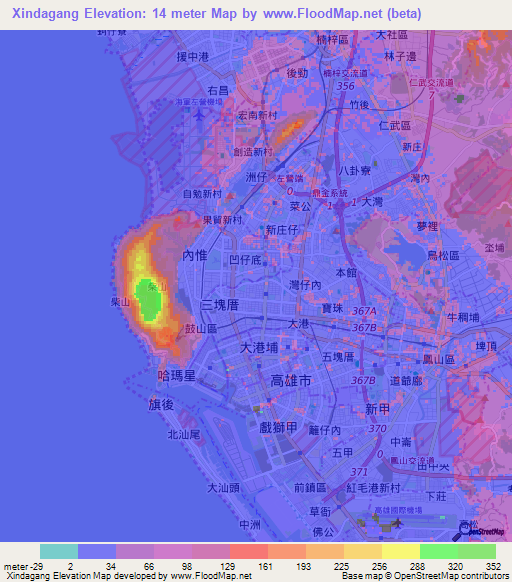This screenshot has width=512, height=582.
Task: Click the 大汕頭 place label
Action: pyautogui.click(x=224, y=487)
